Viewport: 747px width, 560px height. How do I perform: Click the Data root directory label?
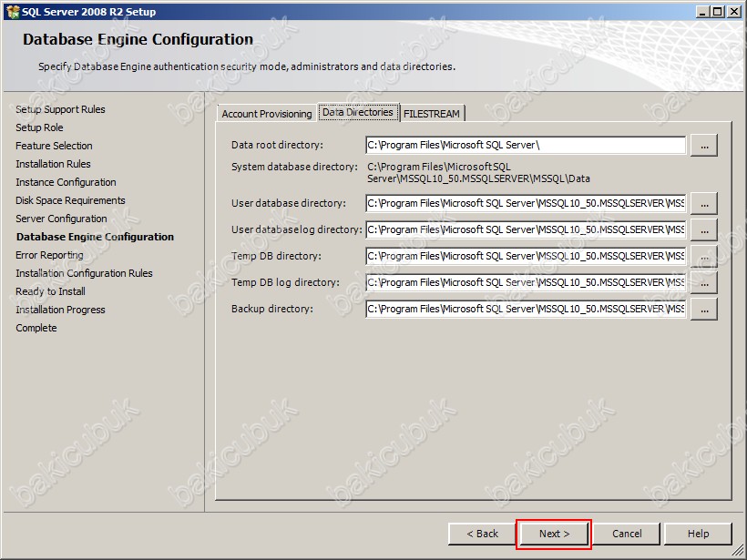[x=277, y=145]
